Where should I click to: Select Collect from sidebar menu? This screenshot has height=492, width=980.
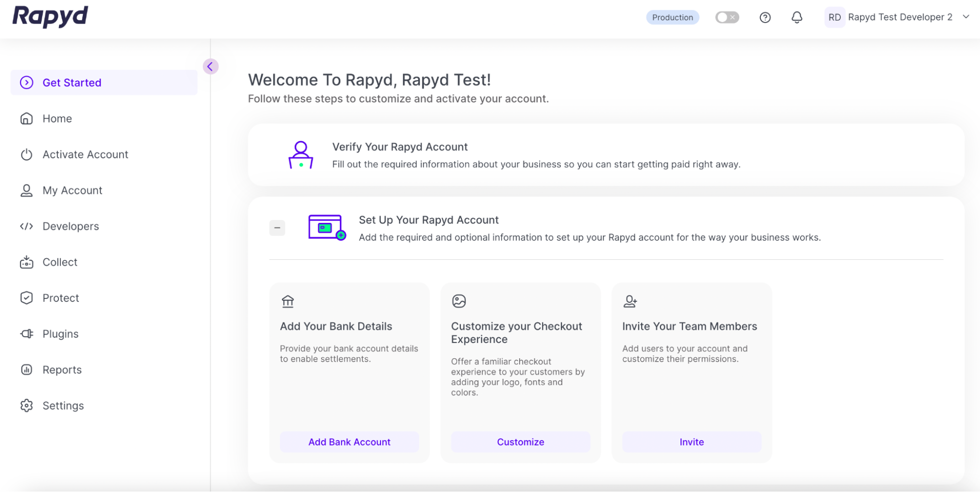(60, 262)
